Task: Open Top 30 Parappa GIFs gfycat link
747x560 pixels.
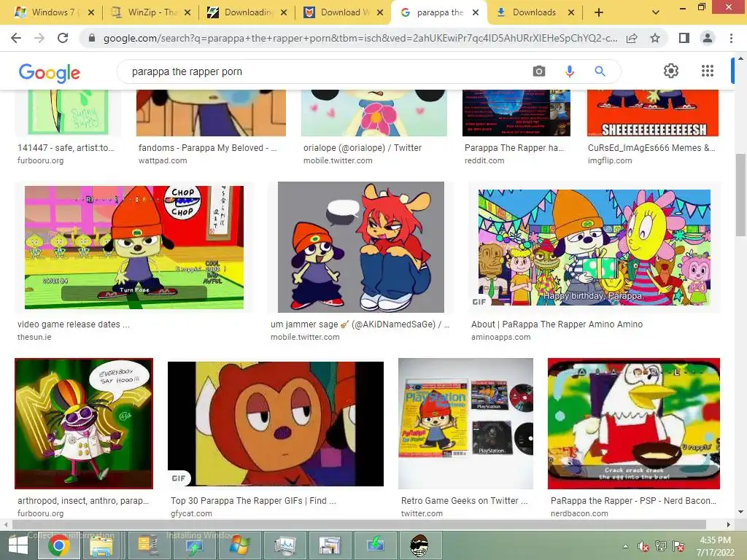Action: 253,501
